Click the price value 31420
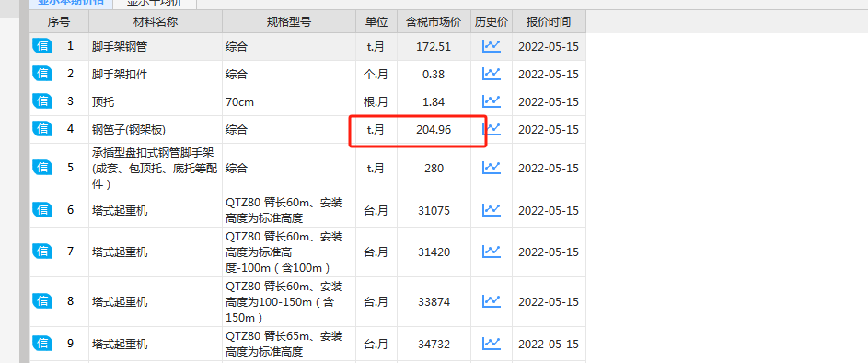 coord(434,252)
